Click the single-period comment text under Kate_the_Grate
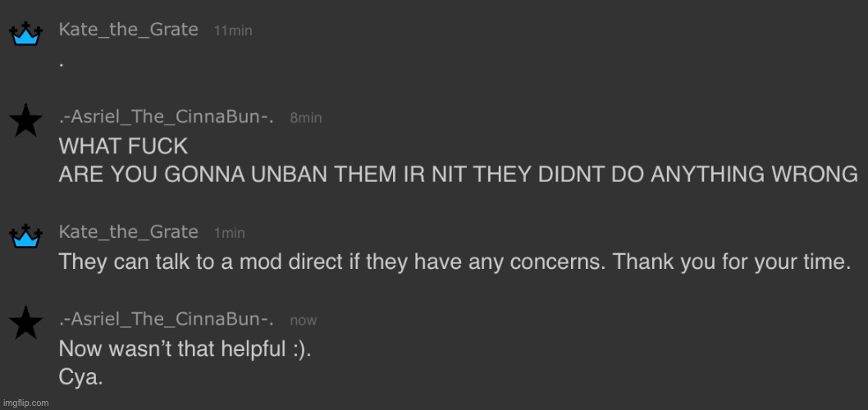868x410 pixels. tap(62, 63)
